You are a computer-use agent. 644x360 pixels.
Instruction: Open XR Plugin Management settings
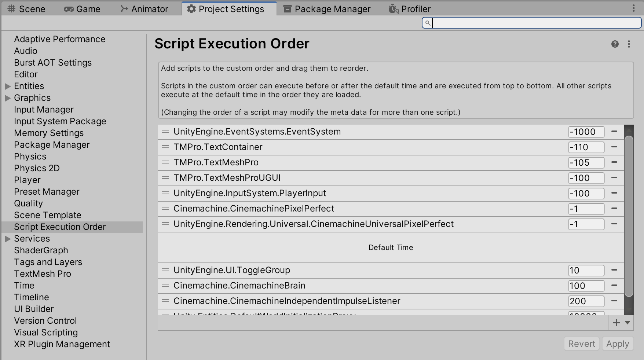click(x=62, y=344)
